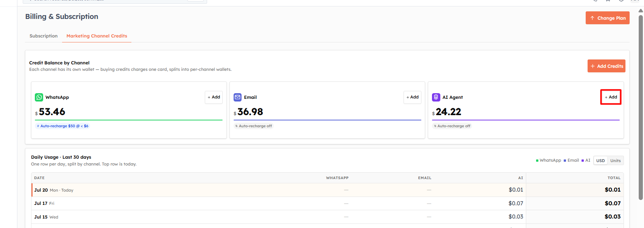
Task: Click the EMAIL column header
Action: point(425,178)
